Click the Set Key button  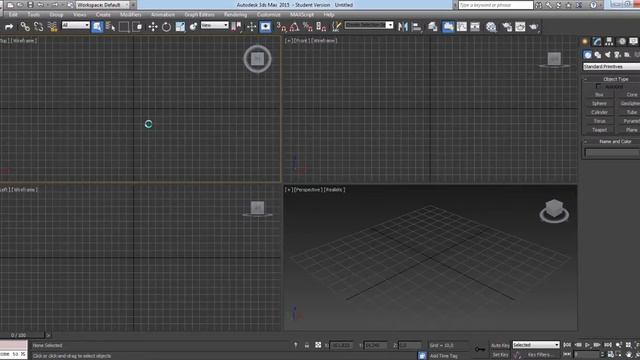[x=500, y=355]
